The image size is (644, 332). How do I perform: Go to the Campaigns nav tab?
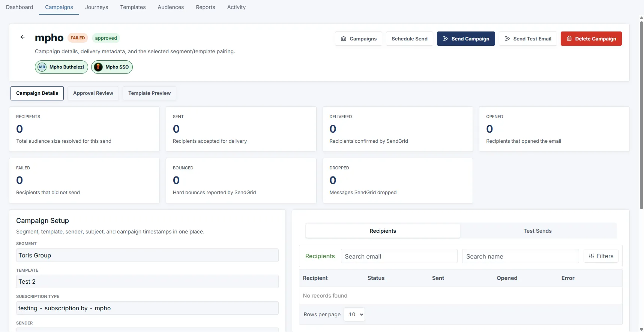click(59, 7)
